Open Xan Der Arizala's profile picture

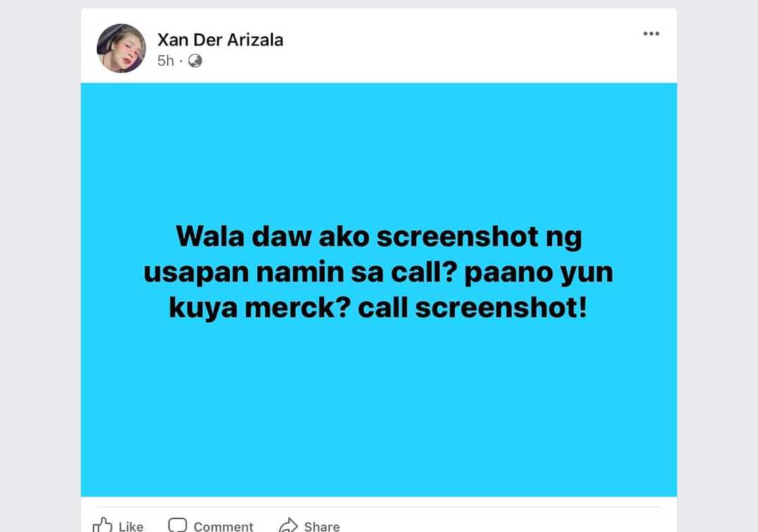[x=121, y=48]
